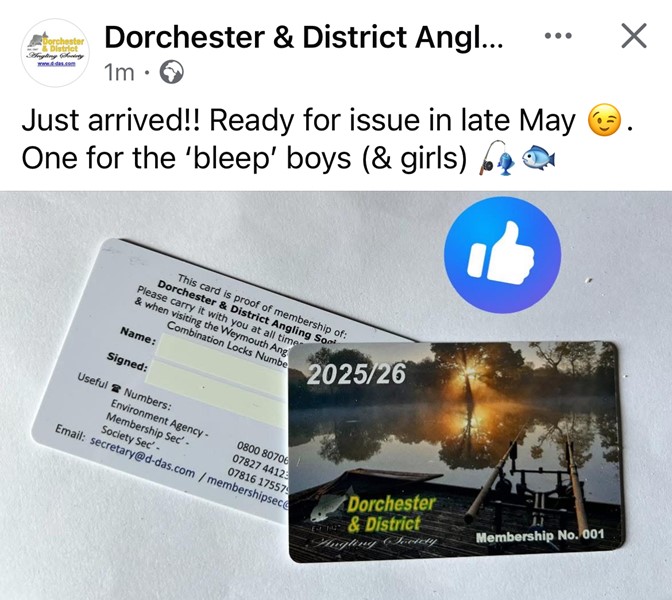Tap the blue thumbs-up like sticker
Image resolution: width=672 pixels, height=600 pixels.
tap(502, 255)
